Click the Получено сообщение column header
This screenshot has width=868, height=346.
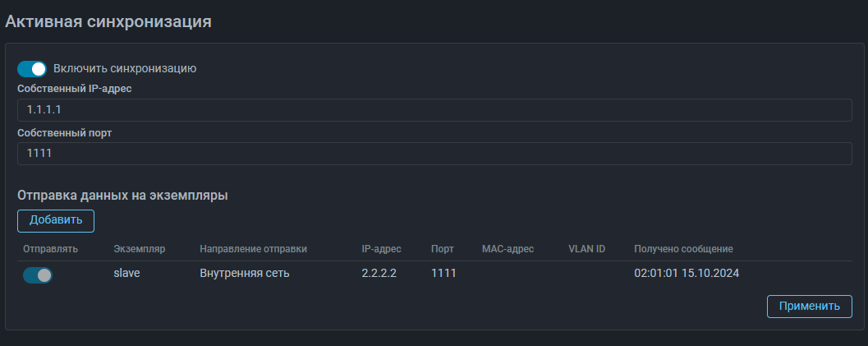(x=683, y=248)
